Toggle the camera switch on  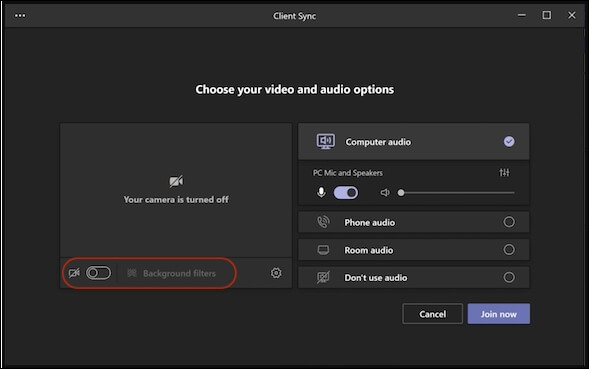pyautogui.click(x=98, y=273)
